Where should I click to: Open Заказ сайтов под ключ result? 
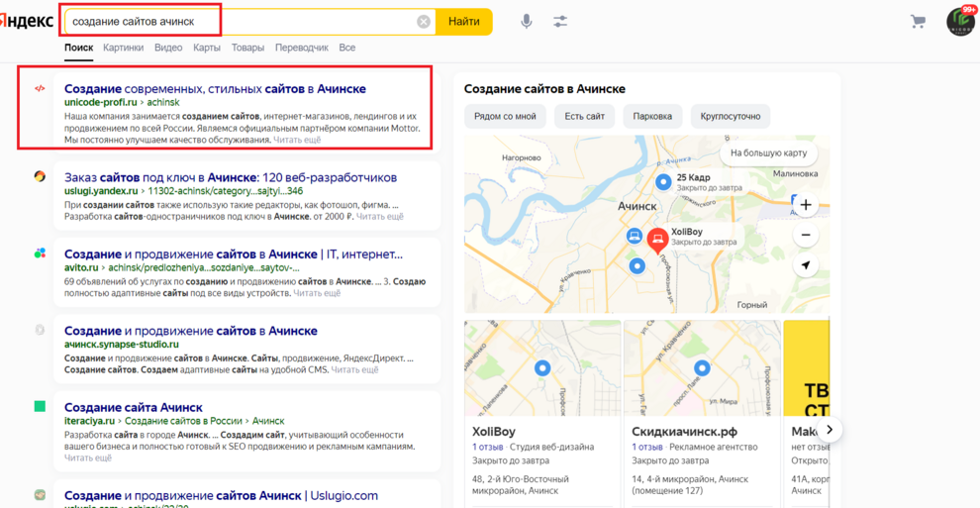point(231,177)
